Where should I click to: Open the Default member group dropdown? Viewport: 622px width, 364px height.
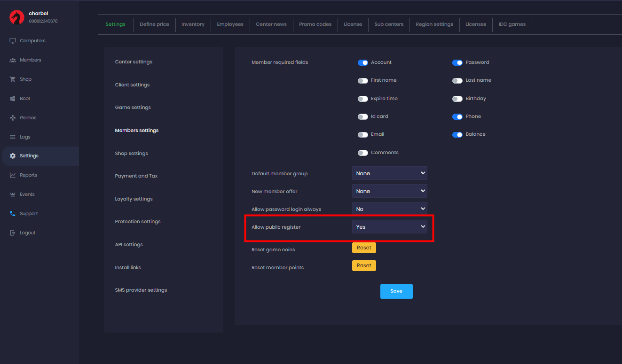(389, 173)
